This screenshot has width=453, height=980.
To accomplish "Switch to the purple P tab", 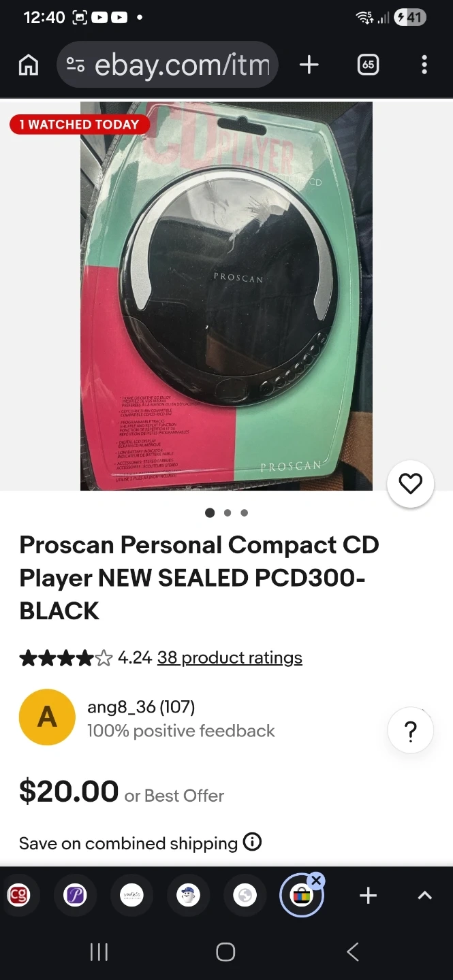I will pos(75,896).
